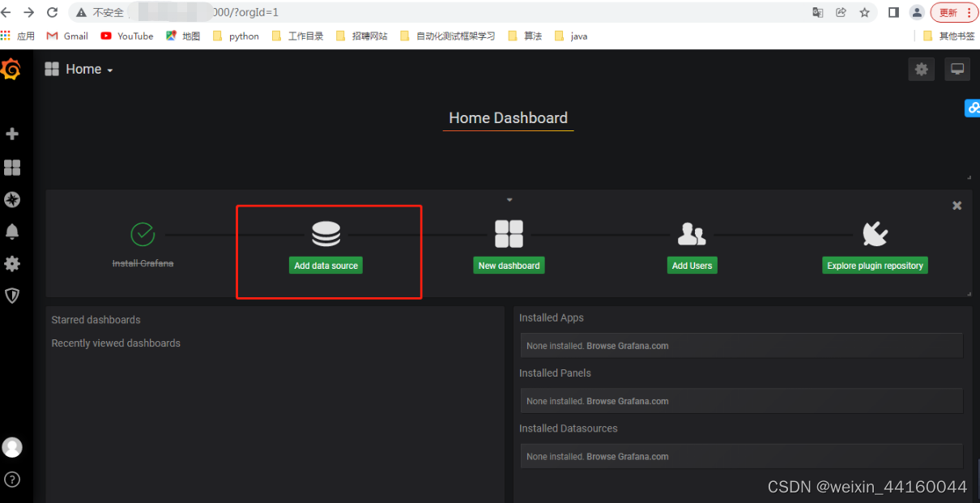Click the users icon above Add Users
Image resolution: width=980 pixels, height=503 pixels.
click(x=692, y=234)
